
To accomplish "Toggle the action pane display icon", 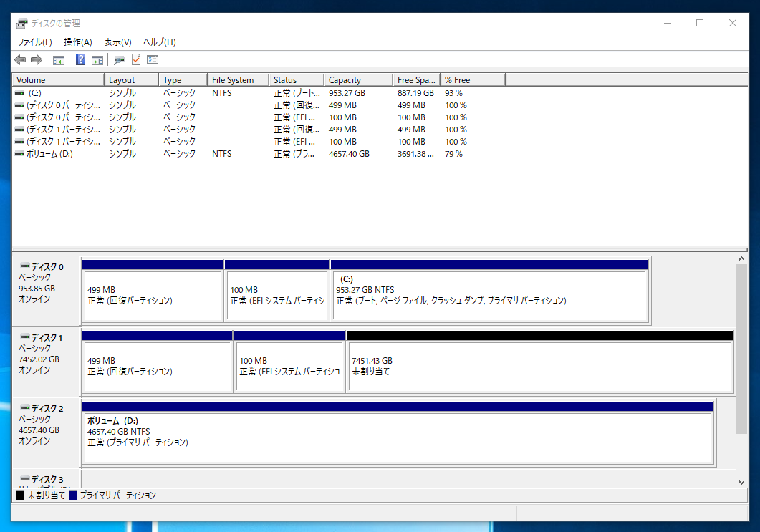I will click(97, 59).
